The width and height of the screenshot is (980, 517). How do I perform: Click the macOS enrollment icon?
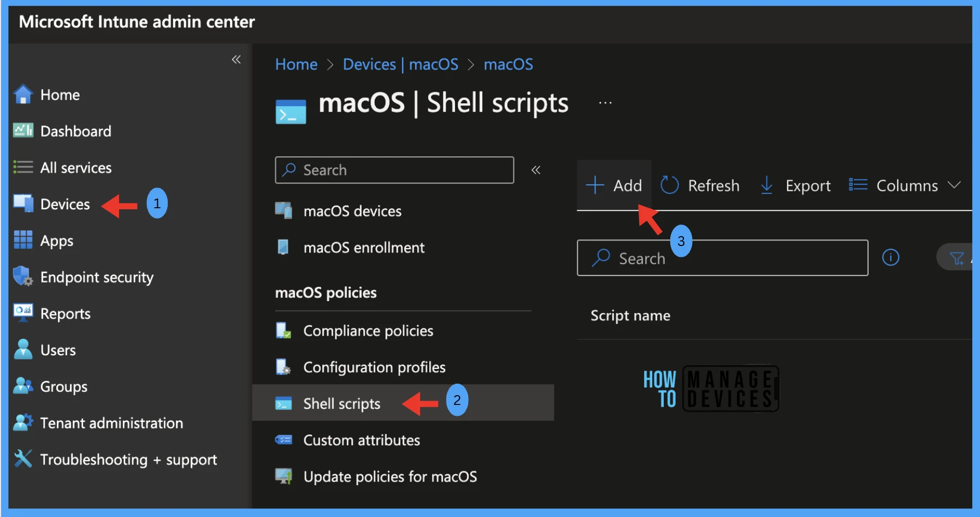coord(283,247)
